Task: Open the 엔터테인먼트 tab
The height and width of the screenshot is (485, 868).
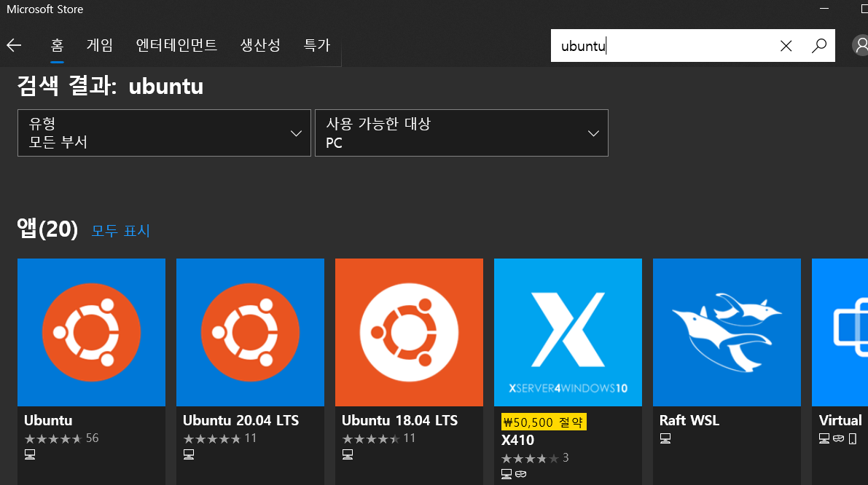Action: coord(176,45)
